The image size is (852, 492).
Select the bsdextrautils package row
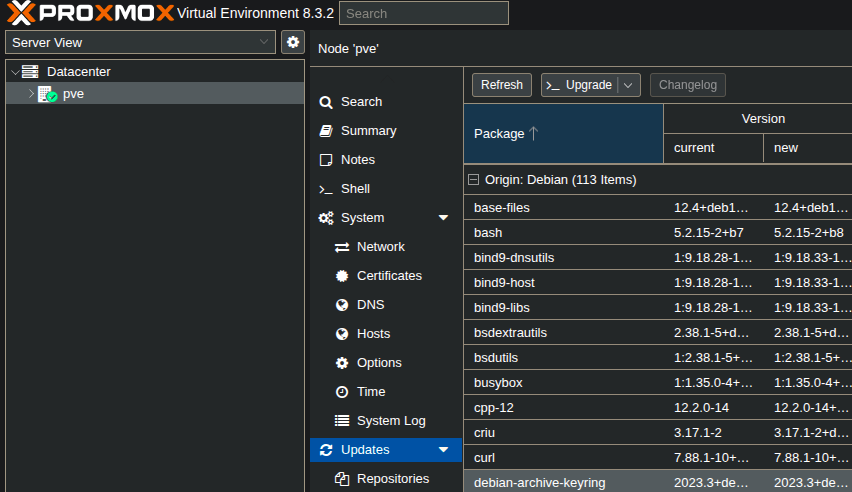tap(658, 333)
